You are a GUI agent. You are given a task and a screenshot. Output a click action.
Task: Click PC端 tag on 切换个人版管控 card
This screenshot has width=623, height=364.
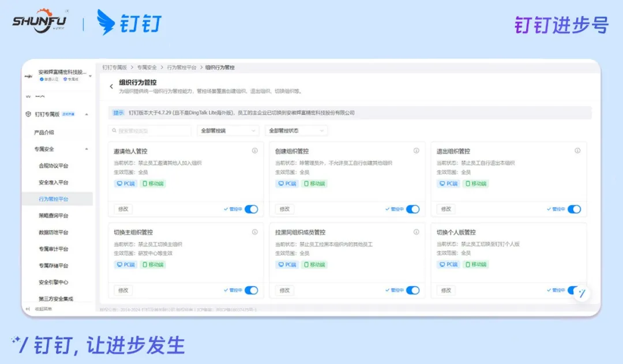click(448, 265)
